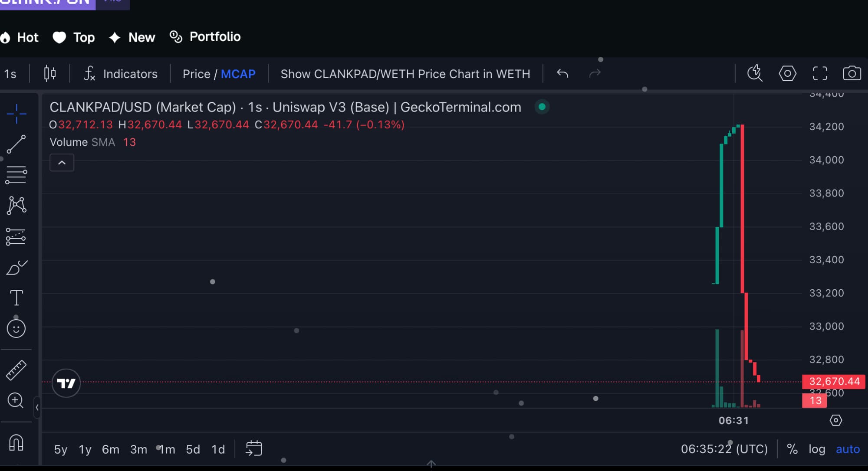Toggle log scale on price axis
Viewport: 868px width, 471px height.
(816, 449)
